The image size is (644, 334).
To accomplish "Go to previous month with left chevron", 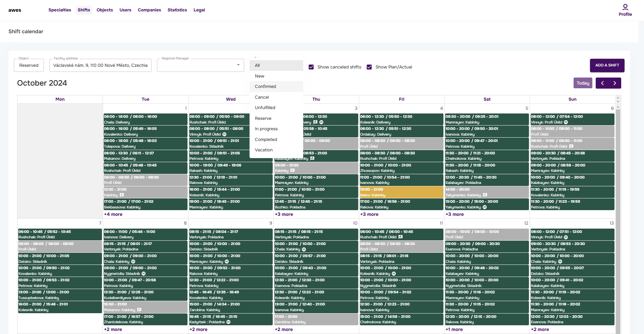I will coord(602,83).
